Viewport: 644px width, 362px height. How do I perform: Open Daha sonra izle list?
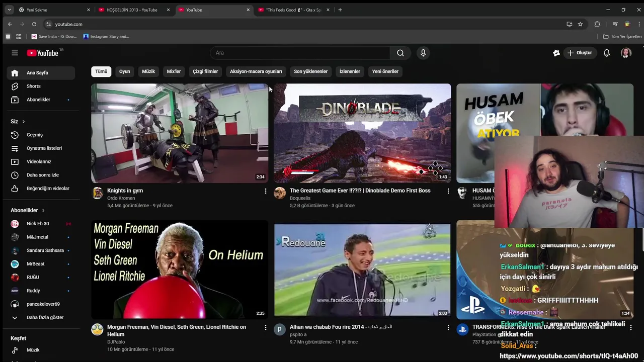(x=41, y=175)
